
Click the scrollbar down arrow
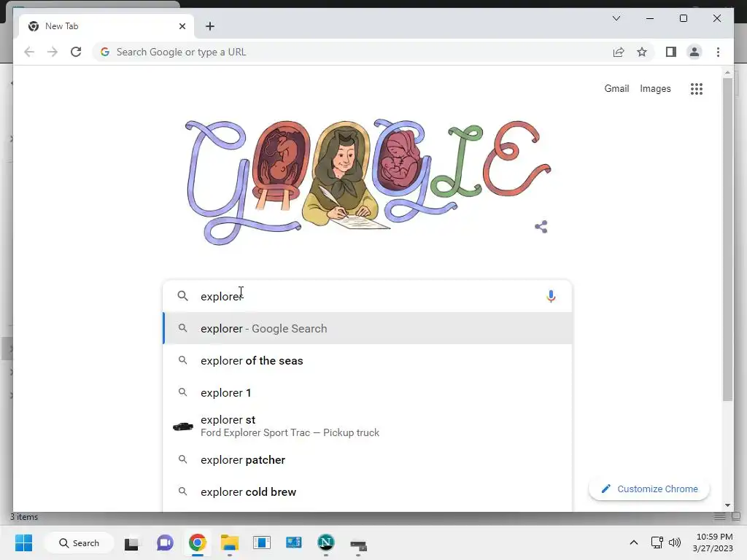click(727, 505)
